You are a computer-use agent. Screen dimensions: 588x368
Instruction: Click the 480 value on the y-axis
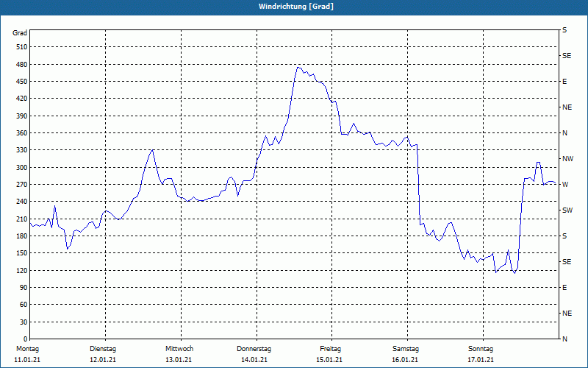pos(22,64)
